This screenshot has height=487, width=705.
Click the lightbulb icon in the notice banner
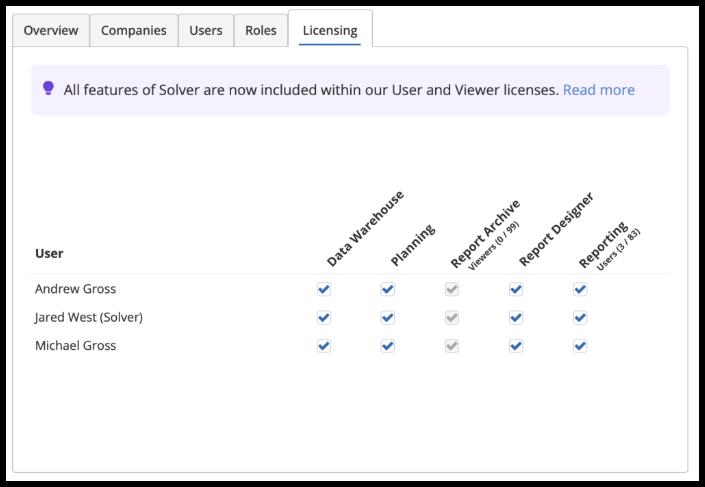point(48,89)
